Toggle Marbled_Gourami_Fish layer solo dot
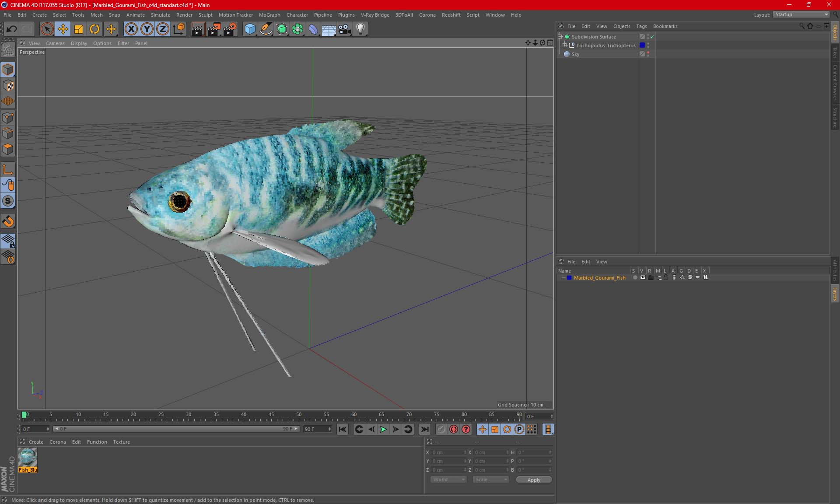Viewport: 840px width, 504px height. (635, 277)
